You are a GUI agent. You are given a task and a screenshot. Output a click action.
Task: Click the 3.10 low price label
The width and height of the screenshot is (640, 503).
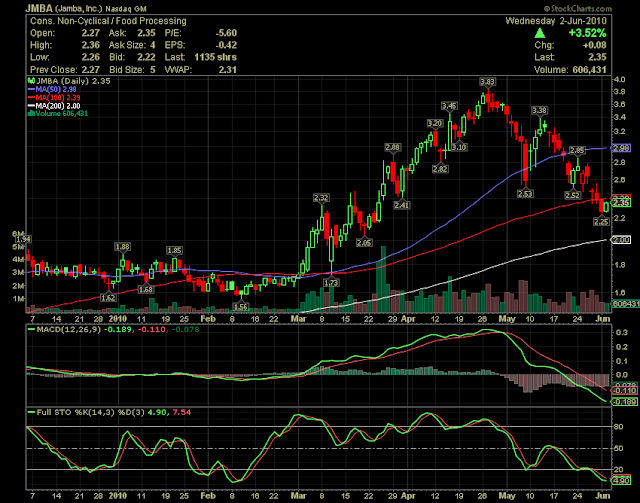(x=459, y=147)
